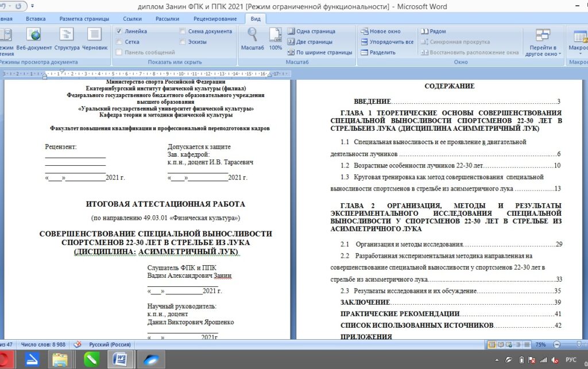Expand Перейти в другое окно dropdown
The image size is (588, 369).
point(543,43)
